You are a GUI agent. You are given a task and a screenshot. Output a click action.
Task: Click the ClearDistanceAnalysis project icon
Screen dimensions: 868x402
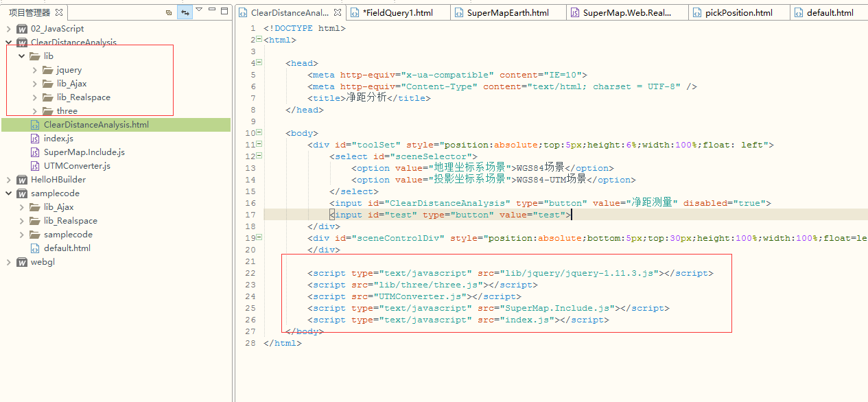click(x=22, y=43)
